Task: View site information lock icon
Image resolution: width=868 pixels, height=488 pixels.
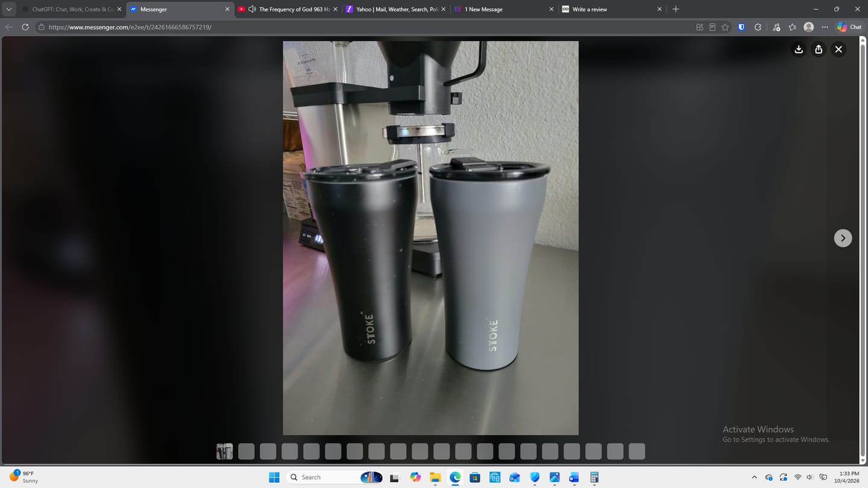Action: [41, 27]
